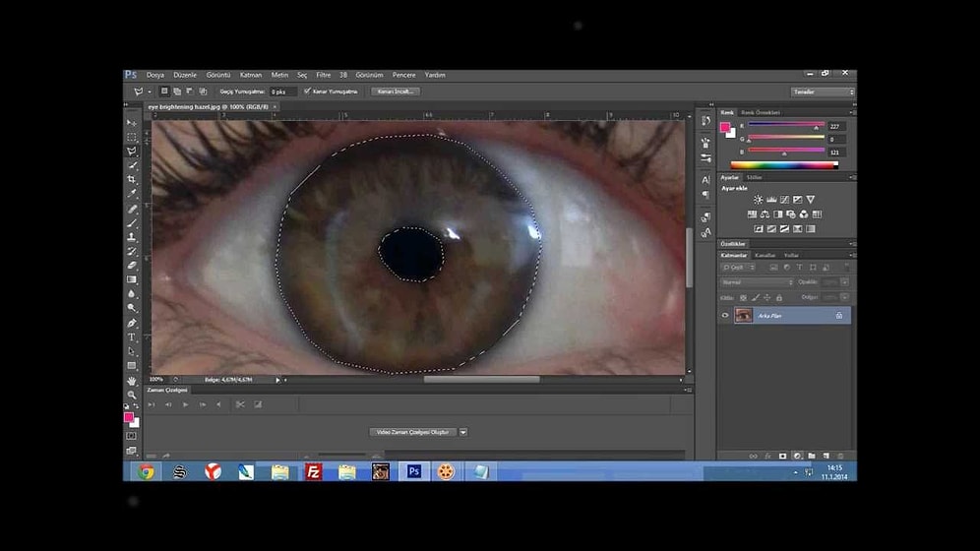Open the Dosya menu
980x551 pixels.
tap(155, 75)
